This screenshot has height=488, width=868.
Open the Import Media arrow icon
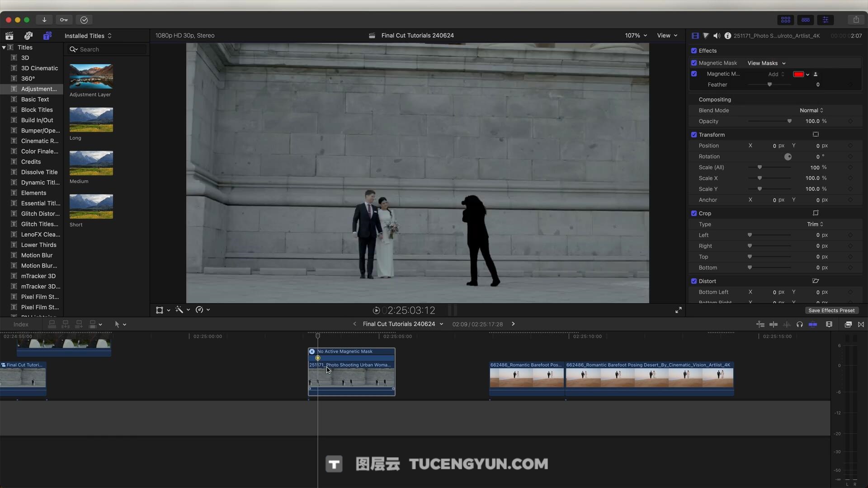pos(44,20)
